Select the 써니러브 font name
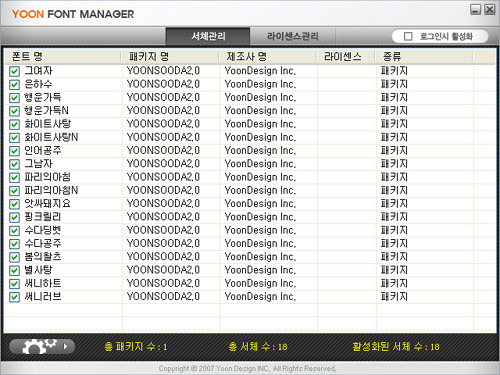 coord(43,296)
